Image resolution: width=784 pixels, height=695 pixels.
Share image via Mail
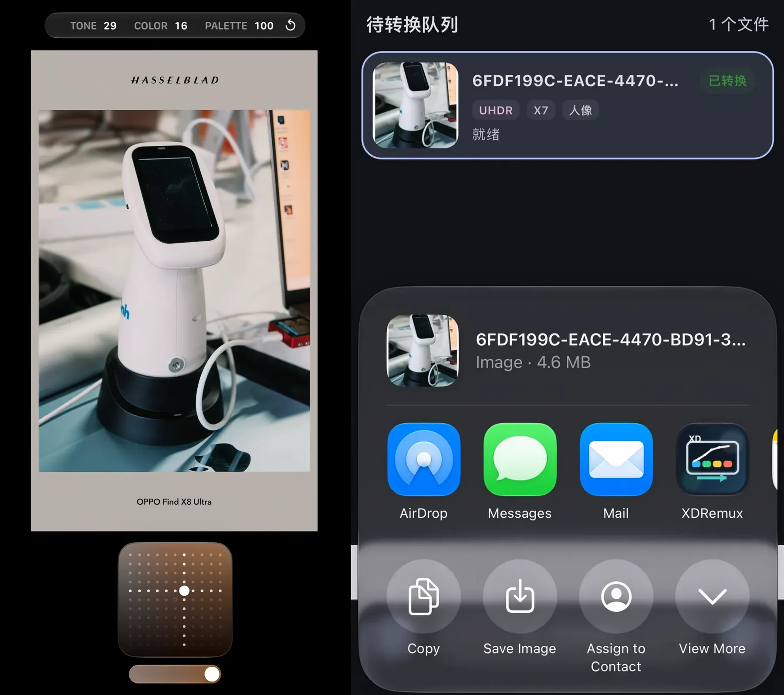coord(616,459)
